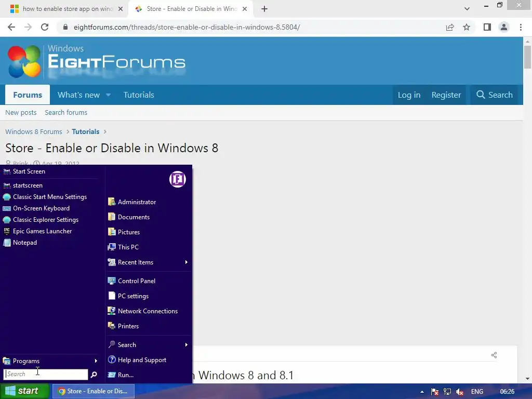Click the green start button

[x=24, y=391]
